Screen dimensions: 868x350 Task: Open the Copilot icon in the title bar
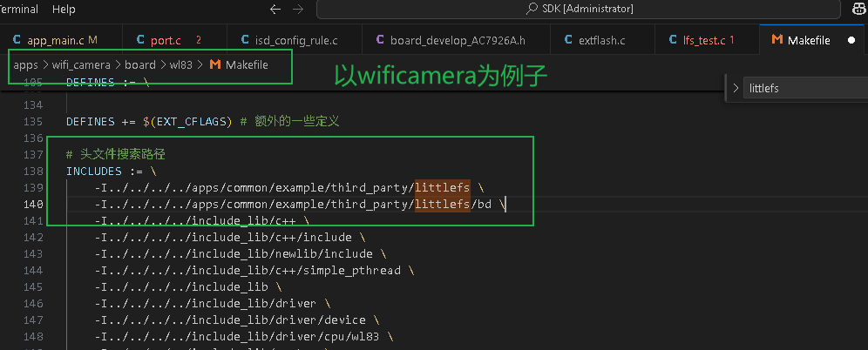pos(857,9)
